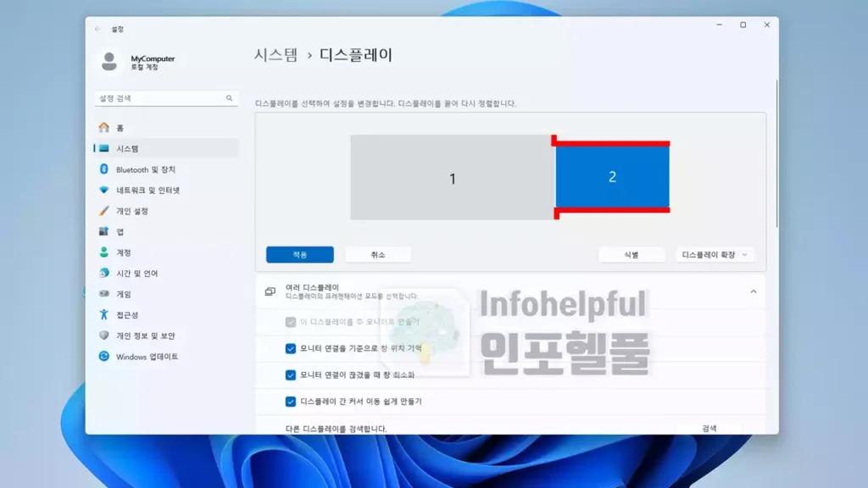
Task: Click the 시간 및 언어 globe icon
Action: [104, 273]
